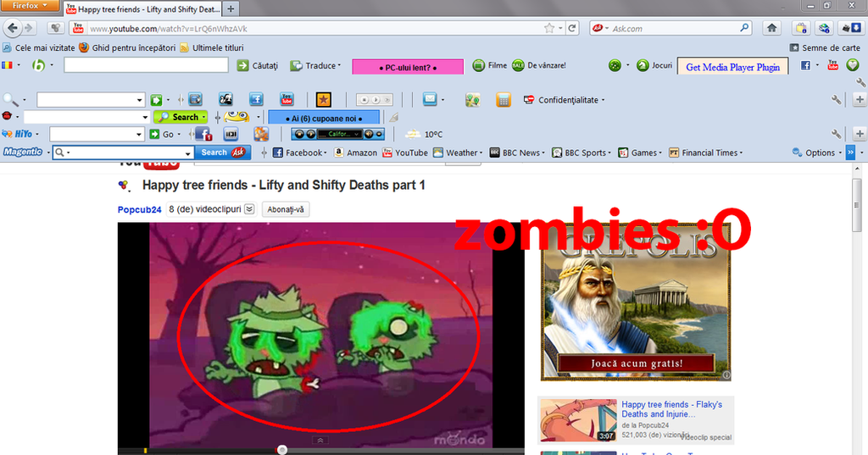Open the Jocuri games shortcut
This screenshot has width=868, height=455.
654,65
